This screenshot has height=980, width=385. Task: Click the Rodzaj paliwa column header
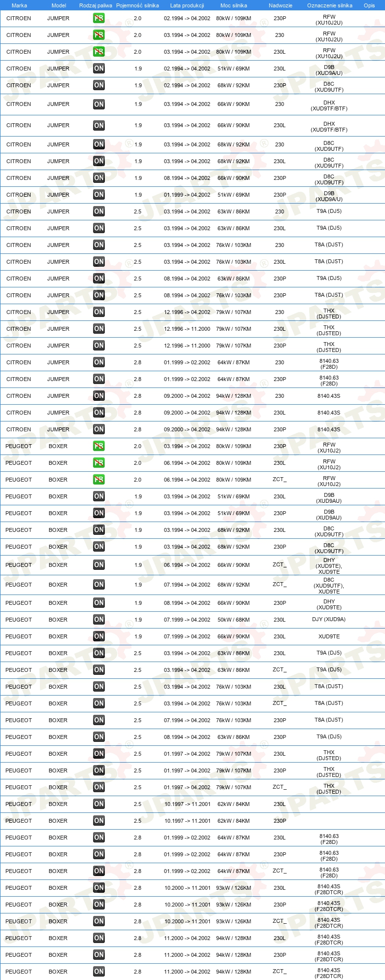coord(96,5)
